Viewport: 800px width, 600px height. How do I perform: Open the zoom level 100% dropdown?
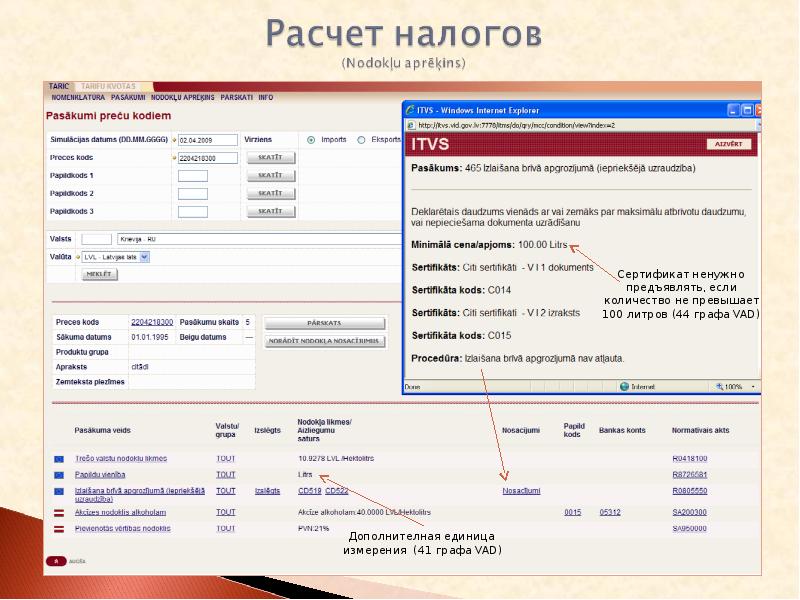[752, 386]
